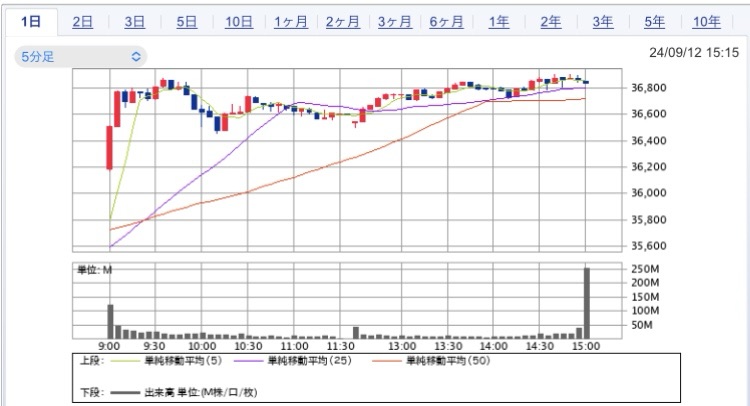Click the 14:30 time axis label
This screenshot has height=406, width=750.
[540, 346]
